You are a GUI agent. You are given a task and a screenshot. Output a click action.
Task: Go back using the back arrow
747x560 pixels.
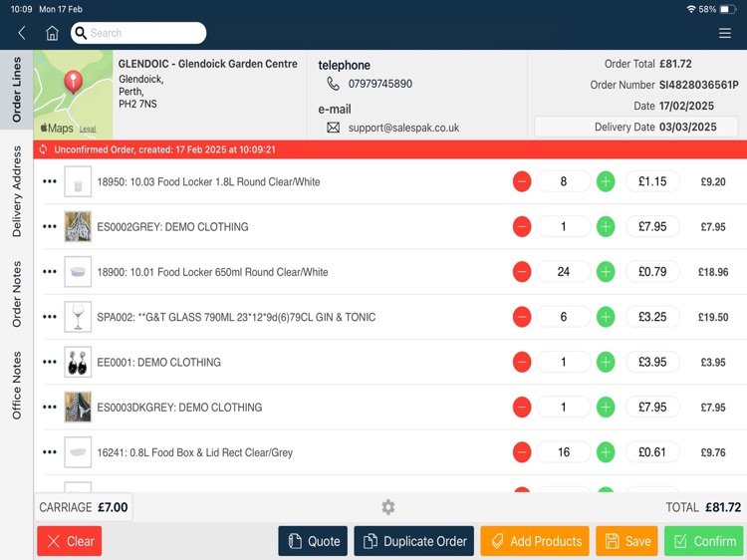[x=22, y=33]
